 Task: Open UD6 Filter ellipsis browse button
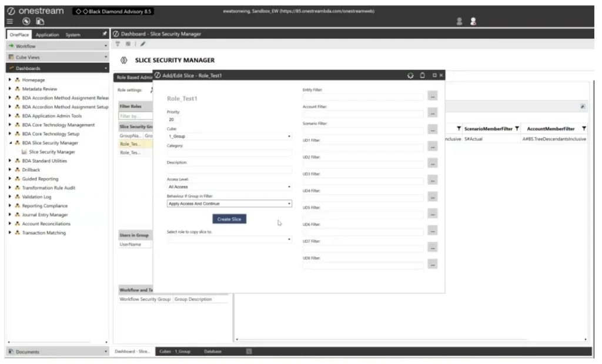pyautogui.click(x=432, y=231)
